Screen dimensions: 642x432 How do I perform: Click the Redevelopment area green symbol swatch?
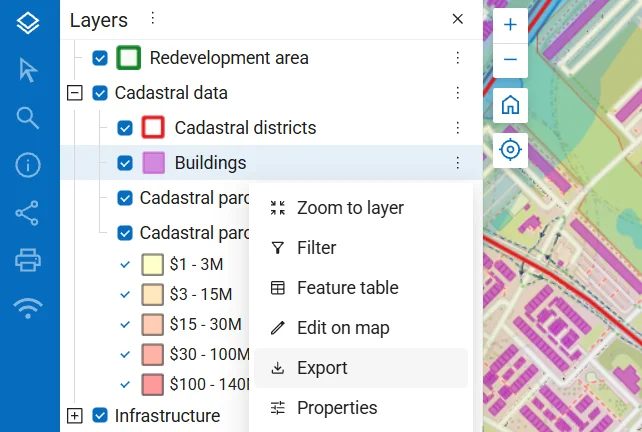click(129, 58)
